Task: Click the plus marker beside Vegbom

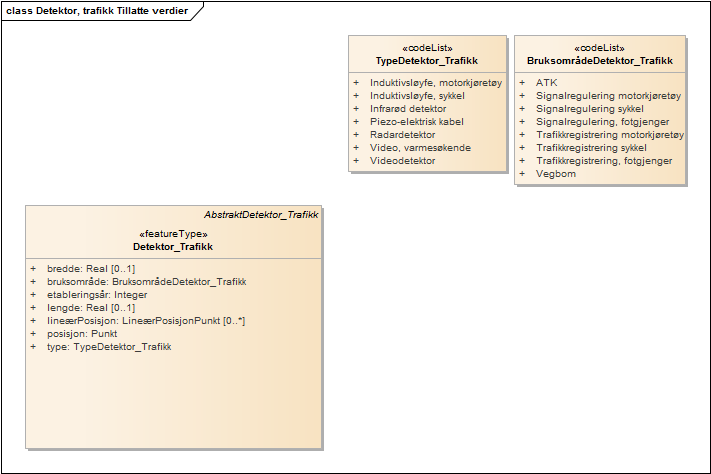Action: click(522, 174)
